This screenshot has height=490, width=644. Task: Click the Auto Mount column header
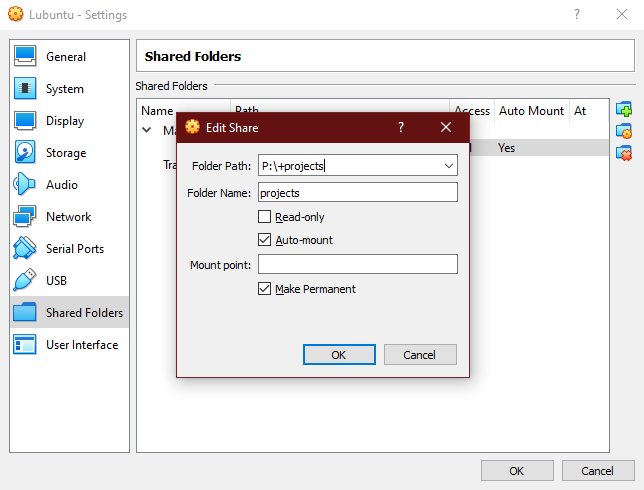531,110
